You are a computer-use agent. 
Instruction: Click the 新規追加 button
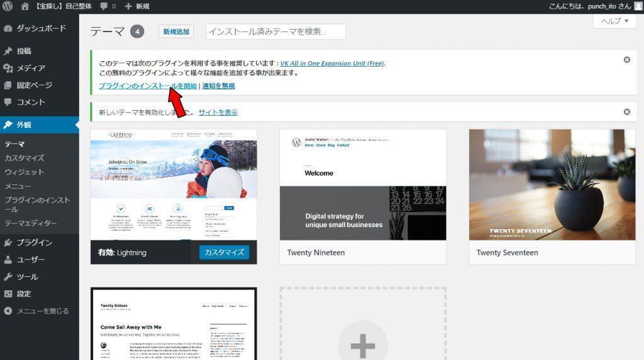tap(176, 31)
